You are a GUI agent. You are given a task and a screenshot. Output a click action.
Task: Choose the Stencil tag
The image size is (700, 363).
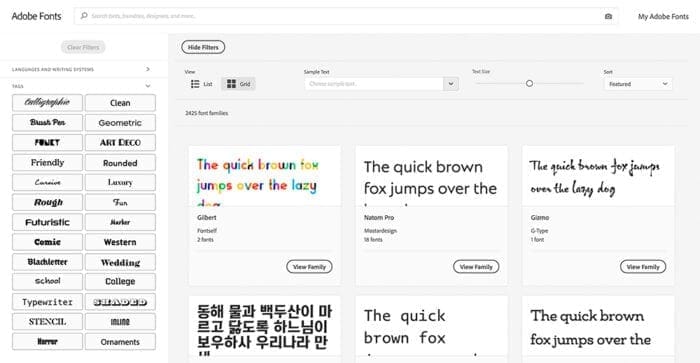pos(47,321)
